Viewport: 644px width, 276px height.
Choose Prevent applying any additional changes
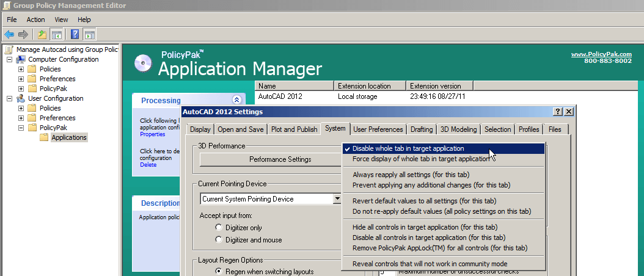(x=444, y=185)
